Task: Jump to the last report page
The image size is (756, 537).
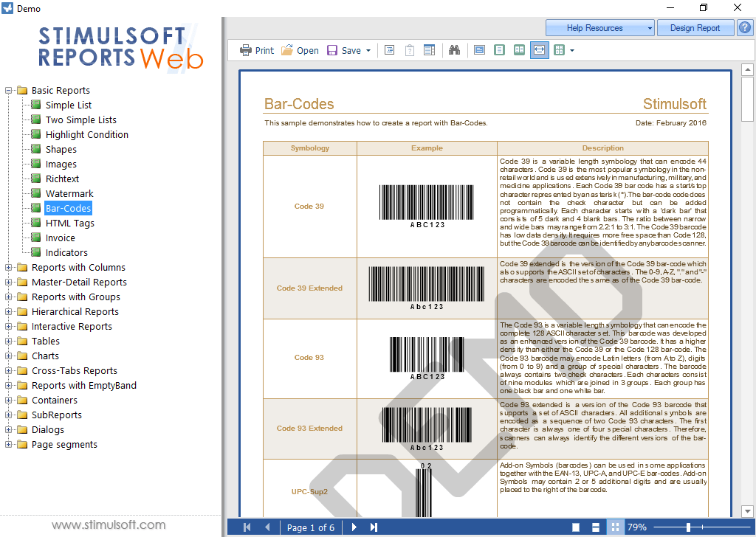Action: [374, 527]
